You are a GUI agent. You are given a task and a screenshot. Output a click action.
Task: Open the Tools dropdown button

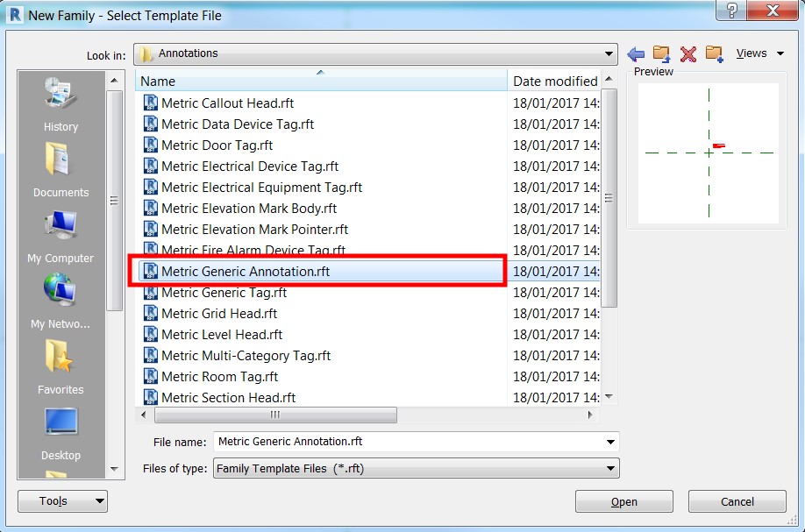click(62, 501)
